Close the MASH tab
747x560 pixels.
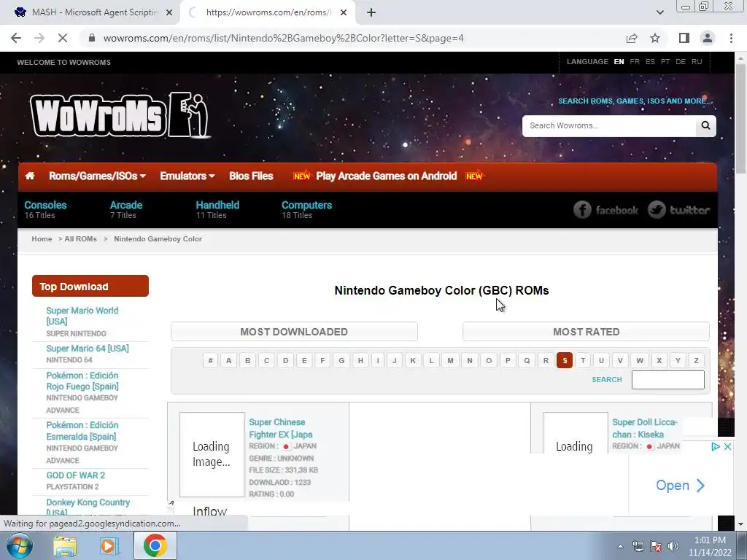pyautogui.click(x=169, y=13)
